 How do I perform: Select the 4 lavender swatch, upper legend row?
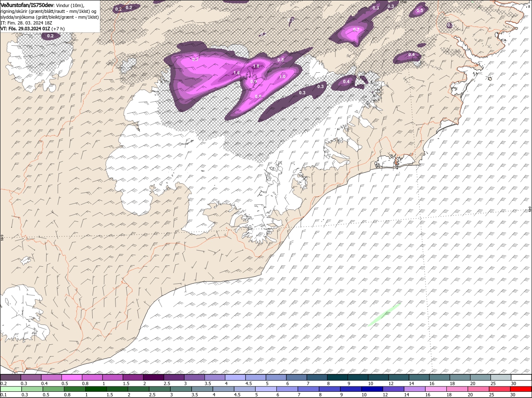point(235,378)
